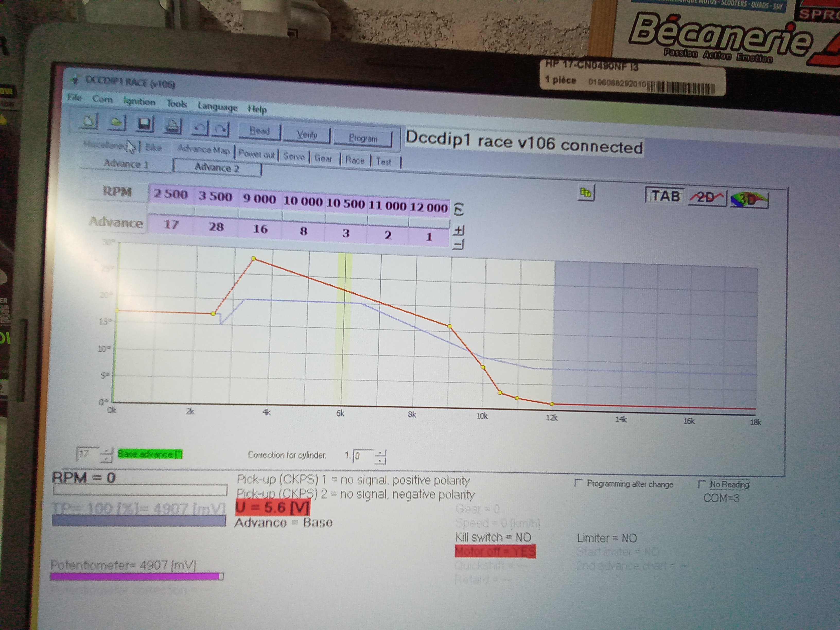The width and height of the screenshot is (840, 630).
Task: Open the Com menu
Action: [102, 100]
